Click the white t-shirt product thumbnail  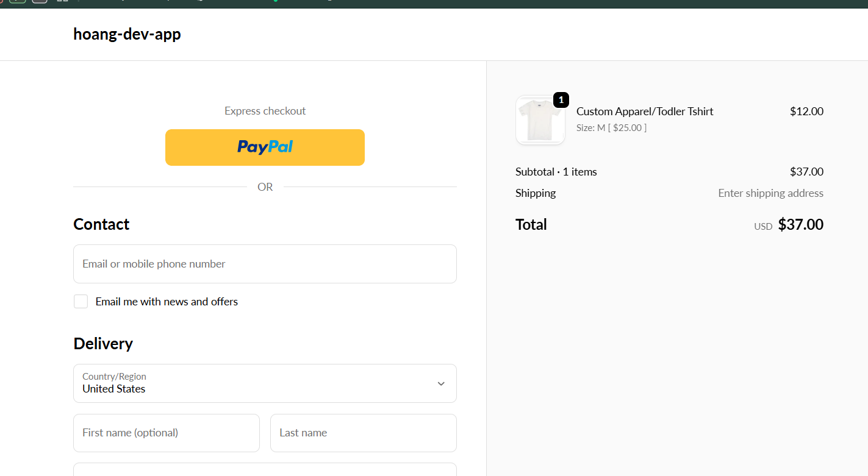539,121
